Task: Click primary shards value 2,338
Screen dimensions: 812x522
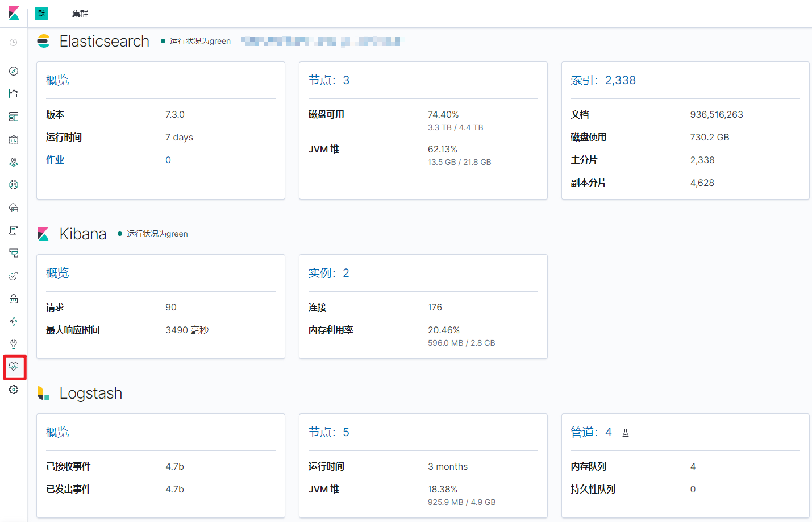Action: (702, 160)
